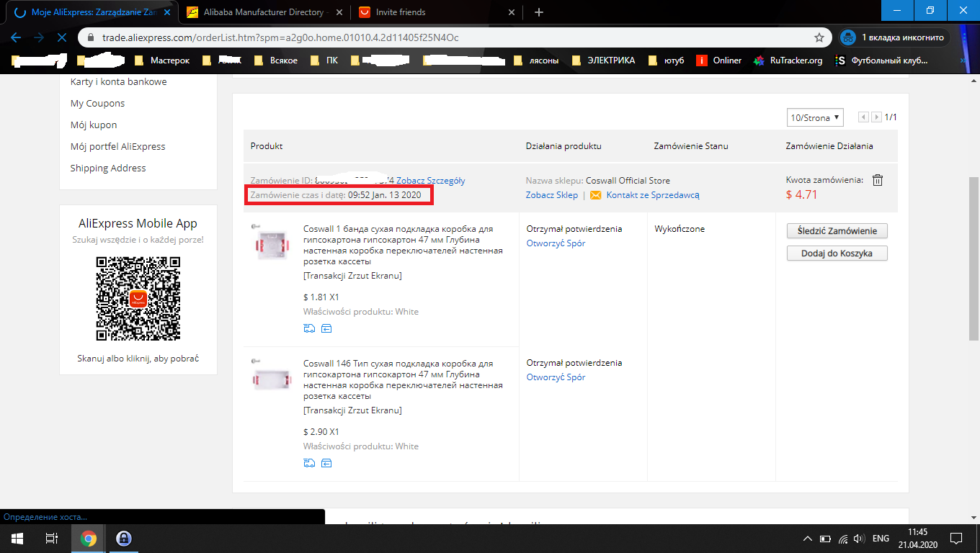Open Shipping Address in the sidebar

108,168
